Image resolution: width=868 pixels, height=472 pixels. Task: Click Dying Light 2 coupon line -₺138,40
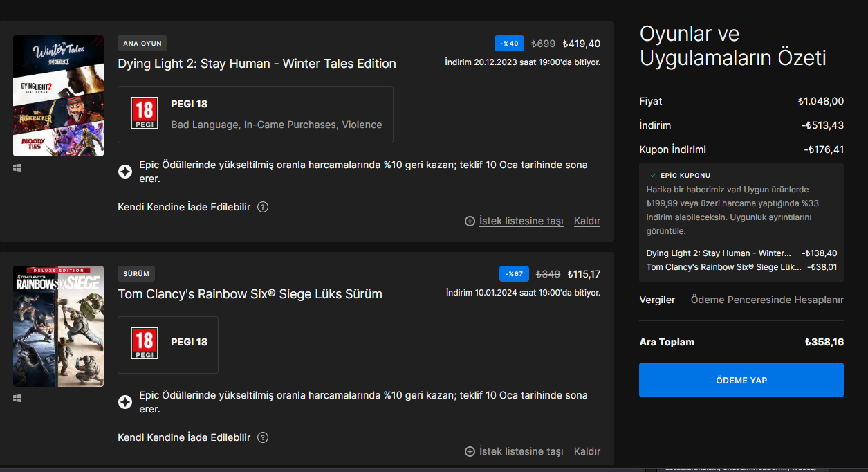[x=820, y=253]
